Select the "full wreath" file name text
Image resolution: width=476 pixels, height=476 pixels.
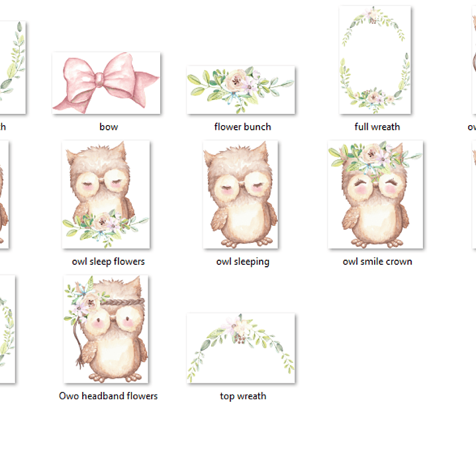[x=377, y=127]
